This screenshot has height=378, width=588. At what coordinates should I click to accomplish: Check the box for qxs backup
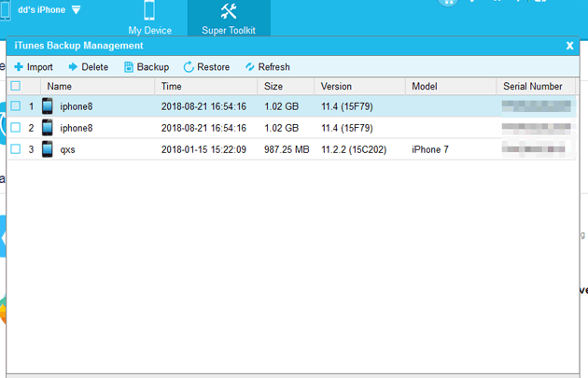(15, 149)
